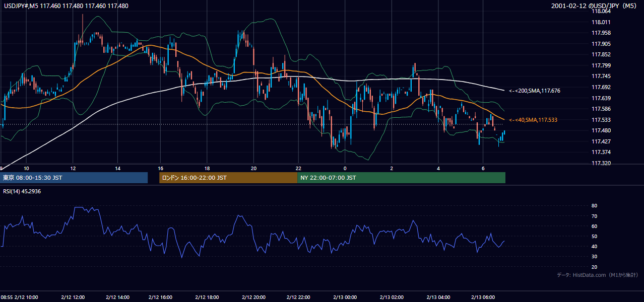Click the 2/12 12:00 bottom time label
The height and width of the screenshot is (302, 644).
point(73,297)
